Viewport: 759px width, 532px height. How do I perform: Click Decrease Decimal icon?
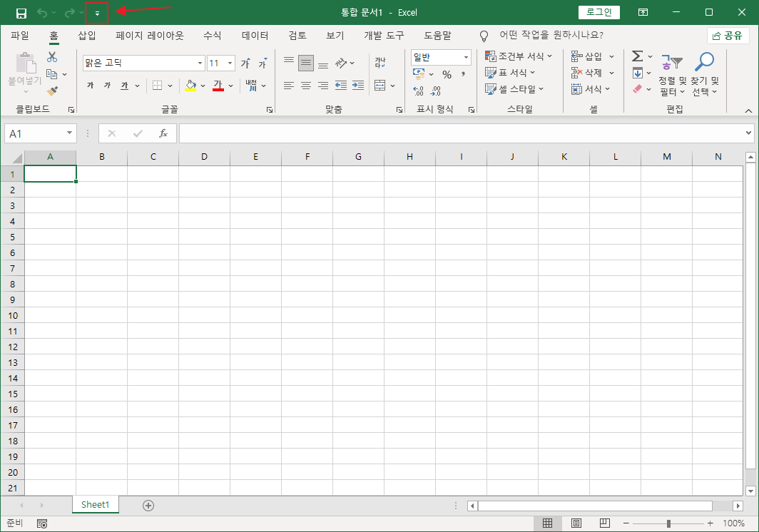(436, 91)
